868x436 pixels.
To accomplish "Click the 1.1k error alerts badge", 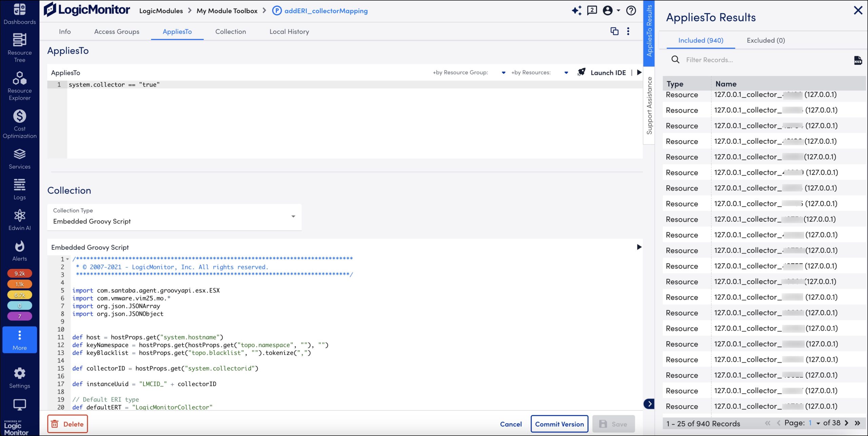I will coord(20,284).
